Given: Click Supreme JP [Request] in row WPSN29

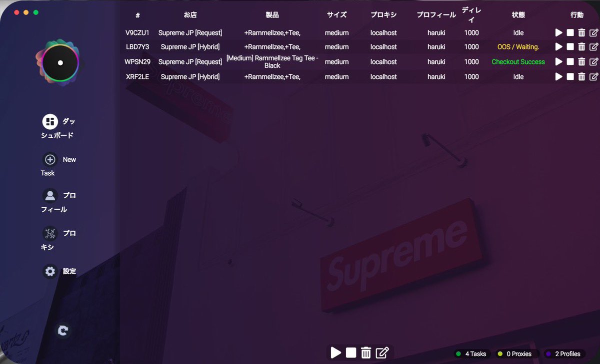Looking at the screenshot, I should [190, 62].
